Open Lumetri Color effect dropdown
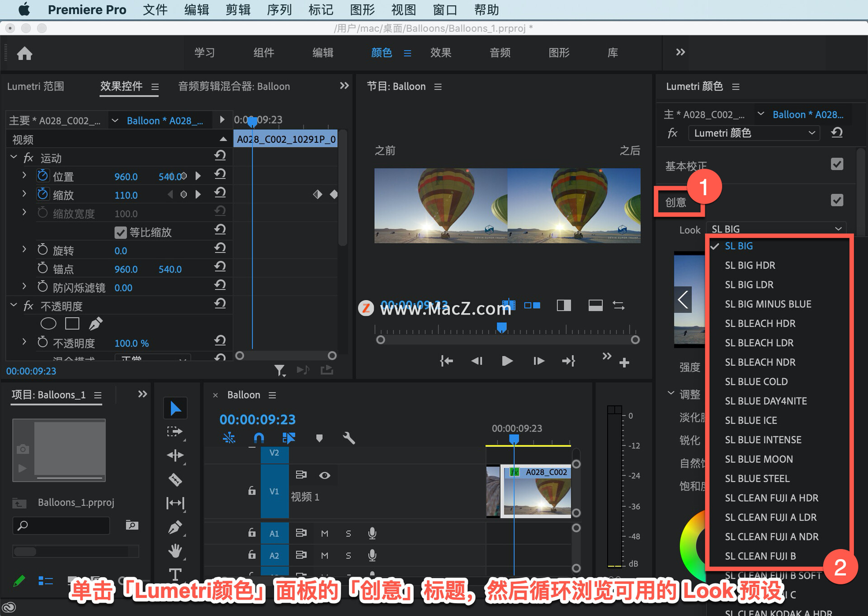Image resolution: width=868 pixels, height=616 pixels. tap(754, 133)
